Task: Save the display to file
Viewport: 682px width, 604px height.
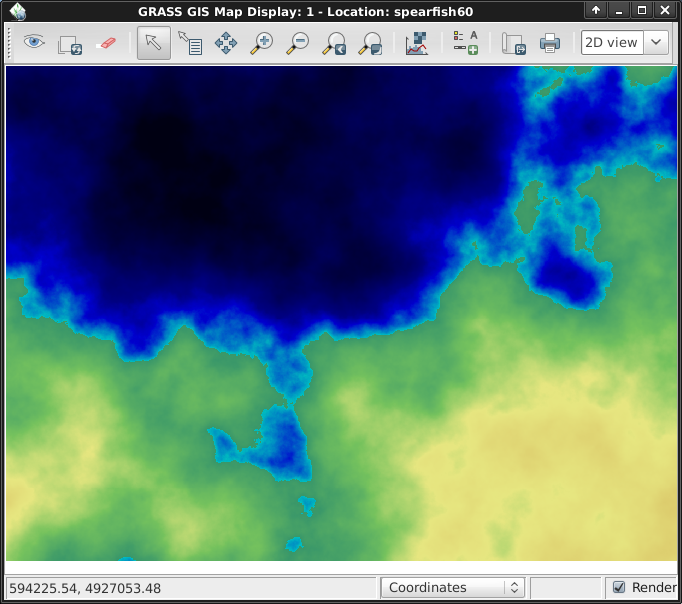Action: pos(513,43)
